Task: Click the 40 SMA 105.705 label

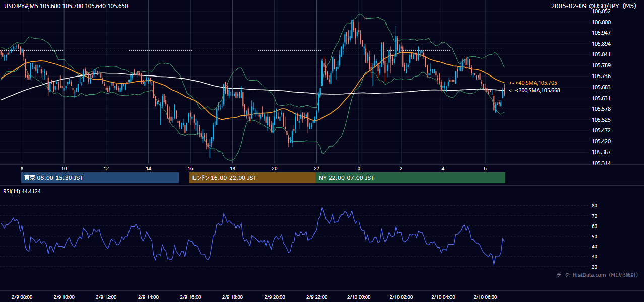Action: click(x=533, y=83)
